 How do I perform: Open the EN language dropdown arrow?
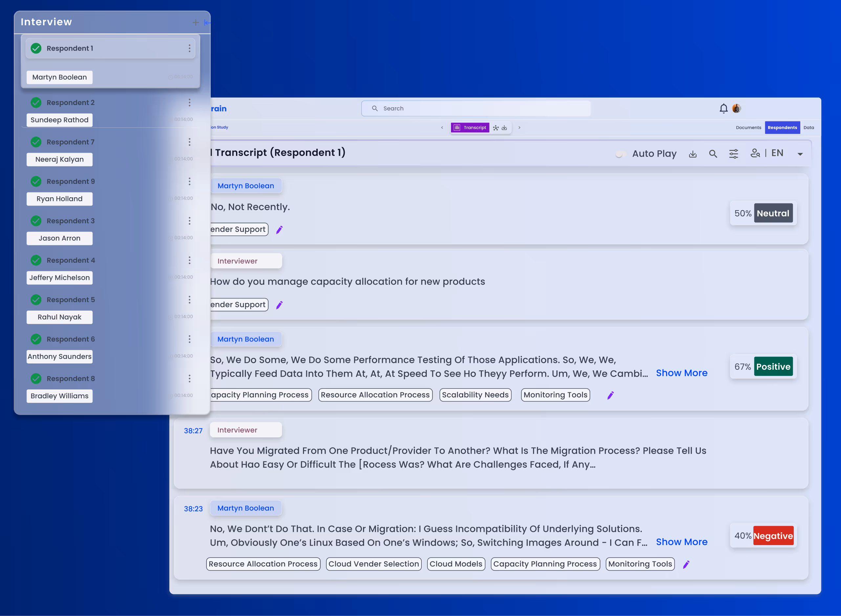point(800,154)
